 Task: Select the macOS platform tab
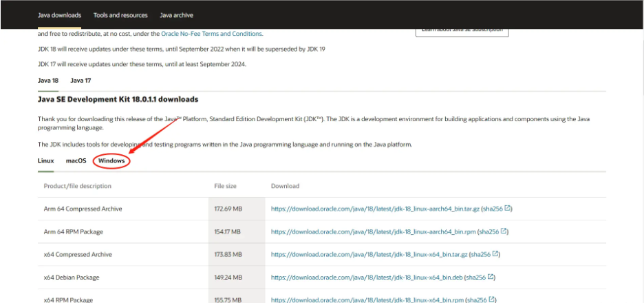(76, 160)
